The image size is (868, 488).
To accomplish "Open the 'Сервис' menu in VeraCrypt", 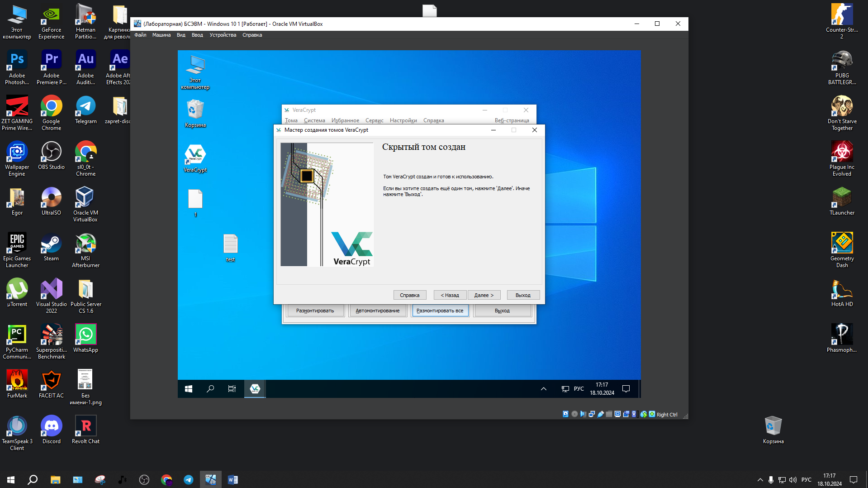I will [x=374, y=120].
